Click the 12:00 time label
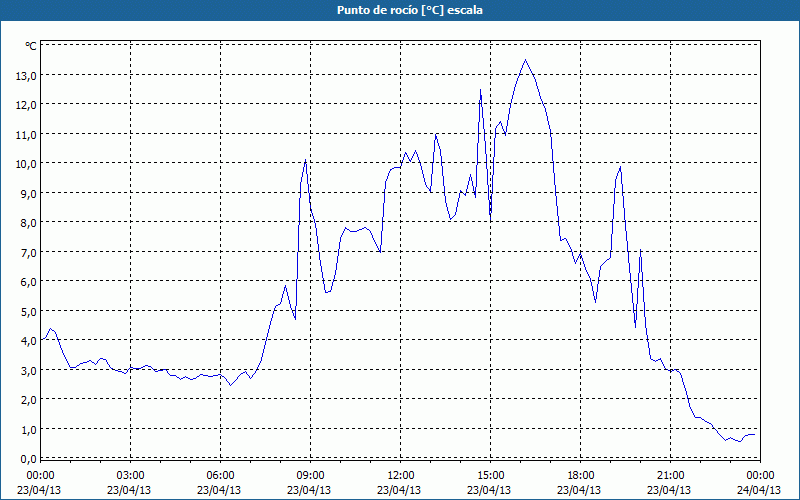Screen dimensions: 800x500 tap(401, 476)
